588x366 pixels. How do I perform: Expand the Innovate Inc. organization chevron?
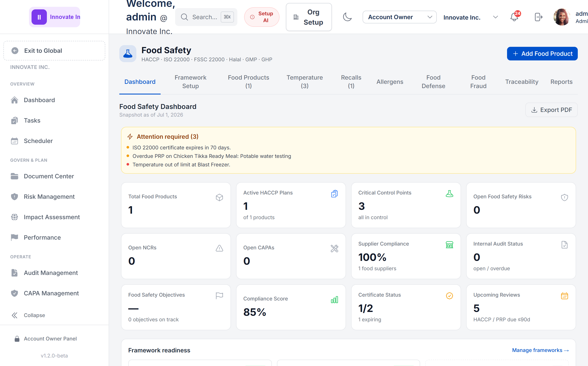pos(496,17)
